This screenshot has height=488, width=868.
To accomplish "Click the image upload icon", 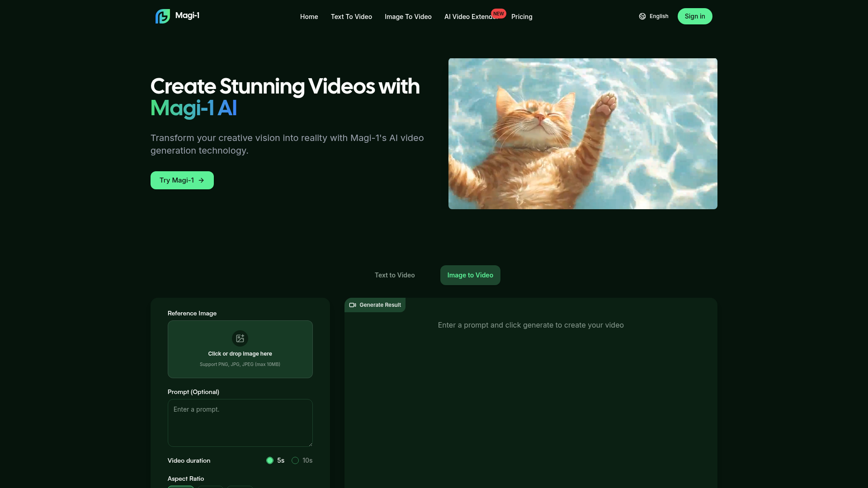I will 240,338.
